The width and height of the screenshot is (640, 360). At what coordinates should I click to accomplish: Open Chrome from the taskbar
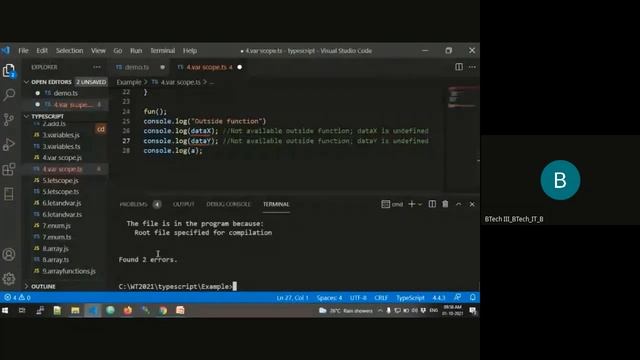pos(163,311)
